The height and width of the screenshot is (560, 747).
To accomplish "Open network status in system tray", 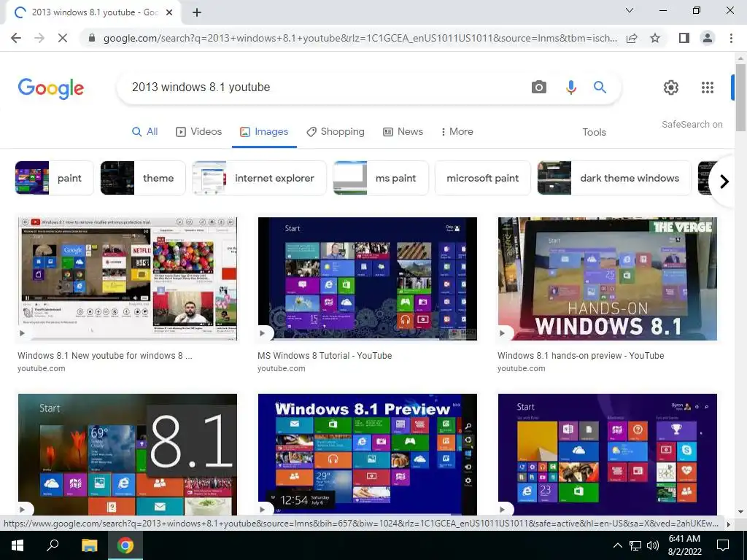I will (x=635, y=545).
